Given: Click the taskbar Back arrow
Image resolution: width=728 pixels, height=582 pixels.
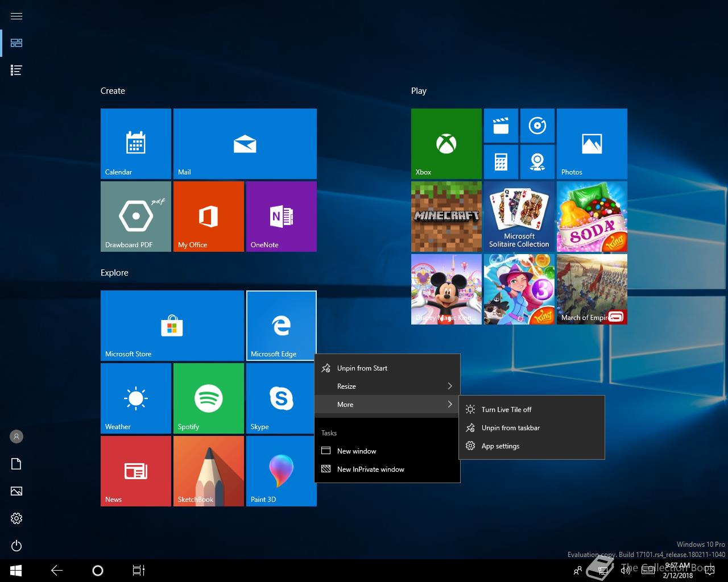Looking at the screenshot, I should (x=57, y=571).
